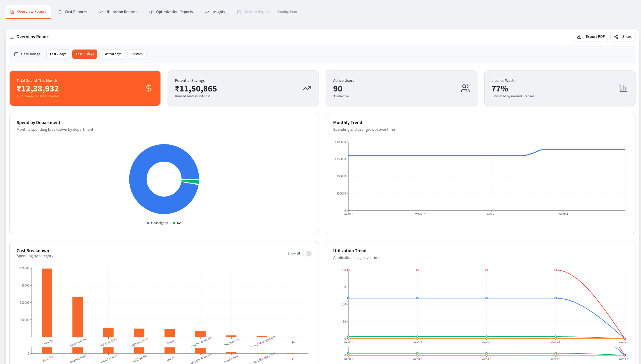The height and width of the screenshot is (364, 641).
Task: Go to Optimization Reports tab
Action: (x=171, y=12)
